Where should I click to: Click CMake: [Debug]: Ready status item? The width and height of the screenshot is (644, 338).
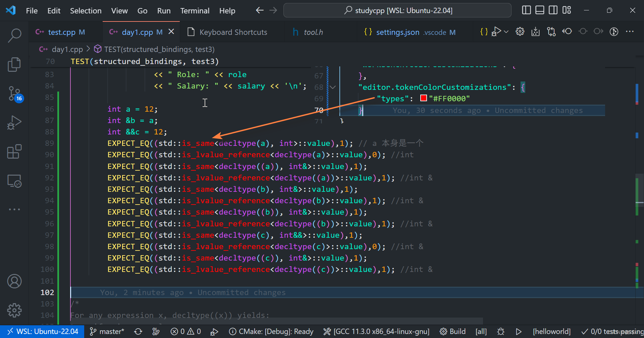(271, 331)
